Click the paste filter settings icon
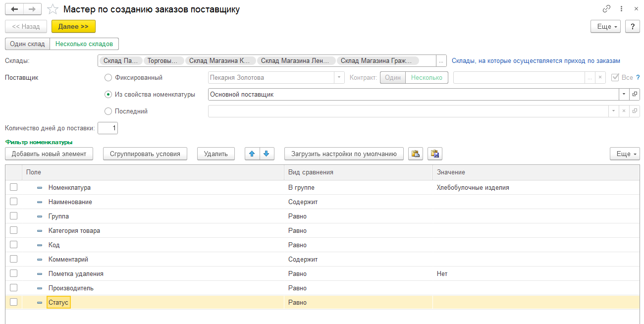This screenshot has width=644, height=324. coord(434,154)
